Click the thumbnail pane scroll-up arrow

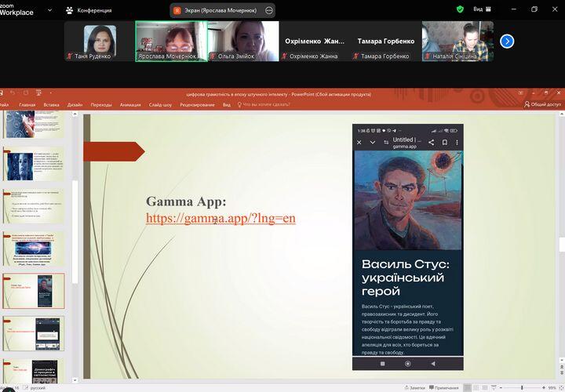click(x=75, y=114)
